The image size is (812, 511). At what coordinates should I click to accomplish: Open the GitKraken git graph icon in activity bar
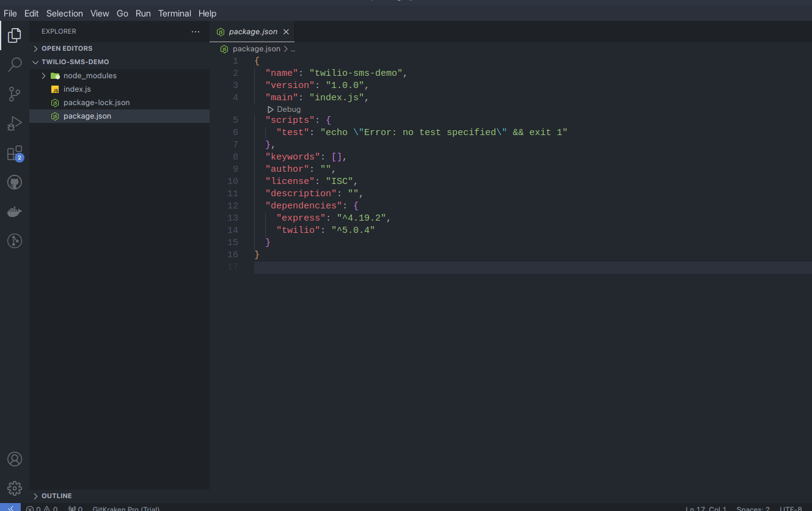click(x=15, y=241)
